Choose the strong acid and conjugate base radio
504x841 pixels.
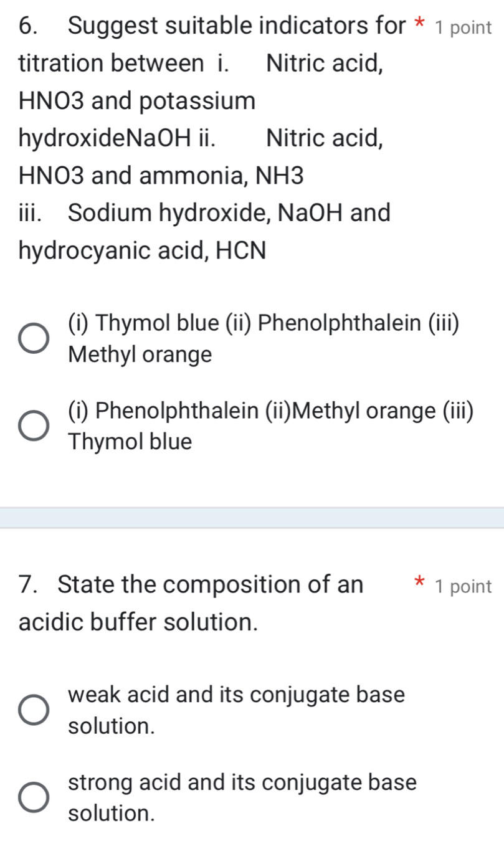(33, 797)
